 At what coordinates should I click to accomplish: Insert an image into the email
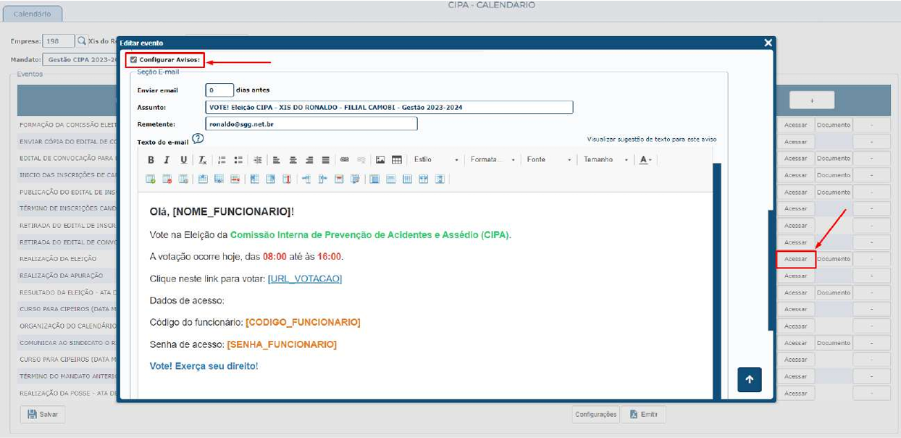[381, 160]
